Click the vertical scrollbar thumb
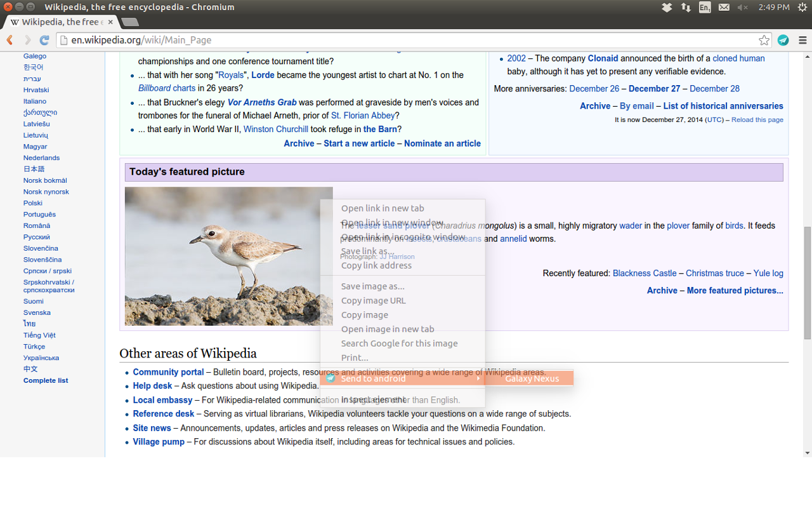The height and width of the screenshot is (508, 812). [807, 283]
